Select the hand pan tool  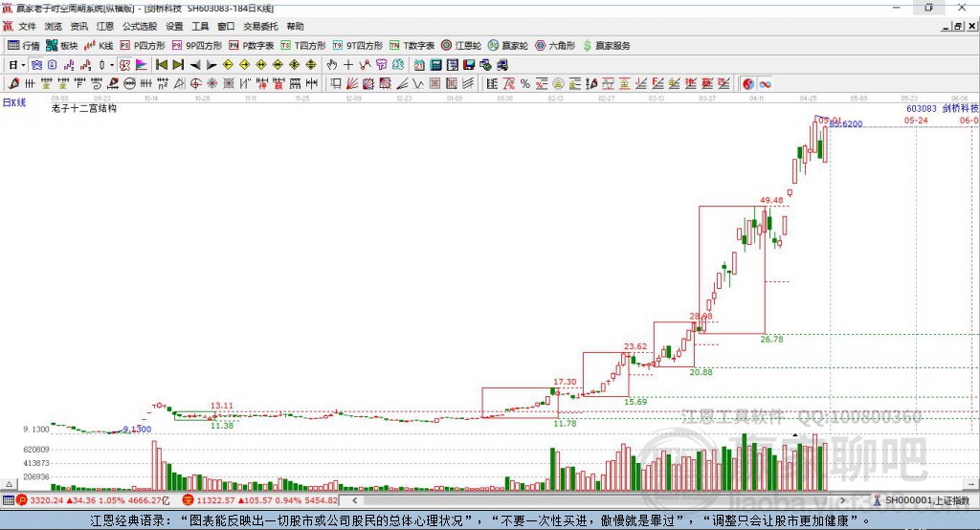332,65
